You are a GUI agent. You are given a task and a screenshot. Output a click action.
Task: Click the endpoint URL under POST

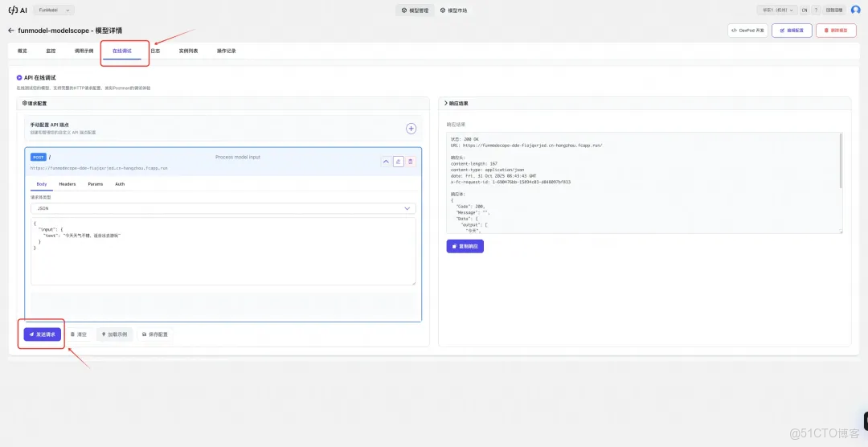pyautogui.click(x=99, y=167)
